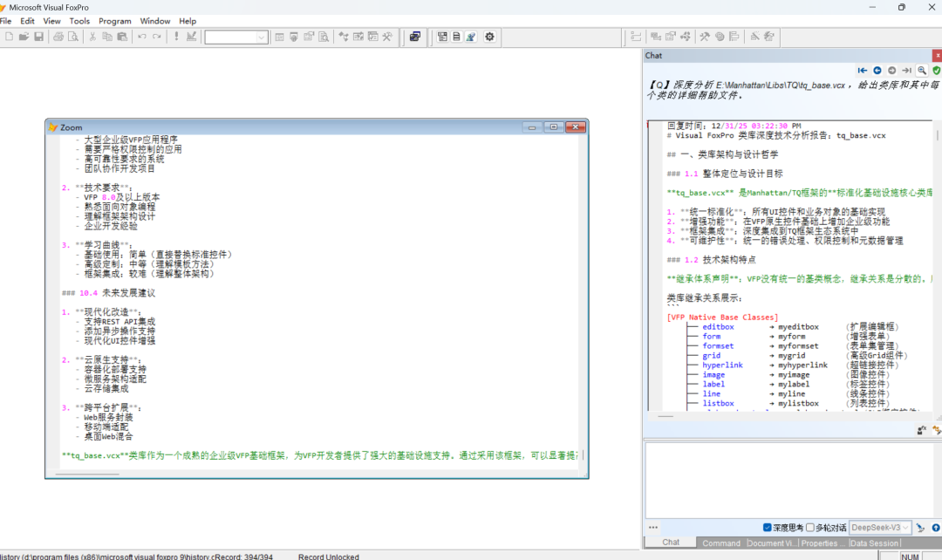Click the Command Window toolbar icon
942x560 pixels.
click(x=279, y=37)
